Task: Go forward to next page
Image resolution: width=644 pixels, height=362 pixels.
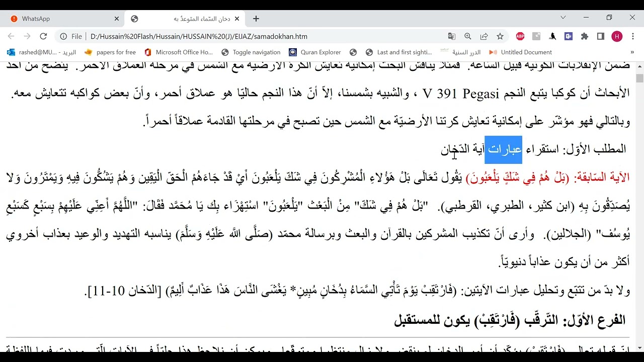Action: tap(27, 36)
